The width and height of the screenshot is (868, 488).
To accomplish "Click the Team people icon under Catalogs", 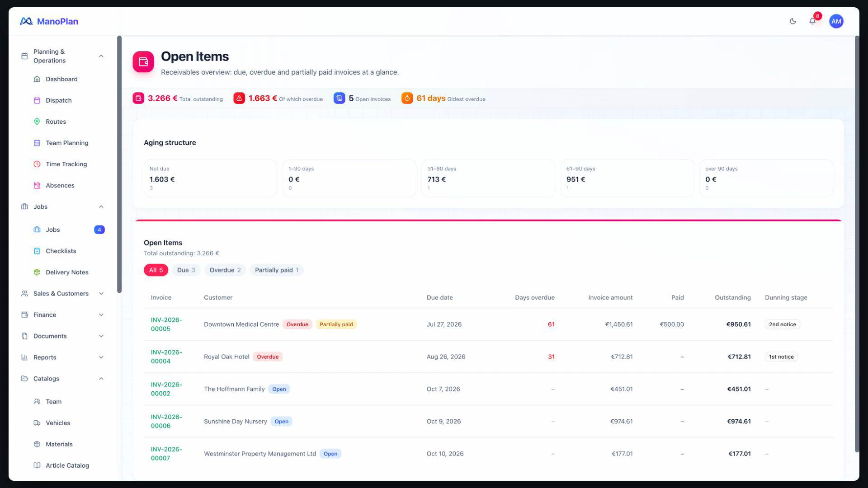I will coord(37,402).
